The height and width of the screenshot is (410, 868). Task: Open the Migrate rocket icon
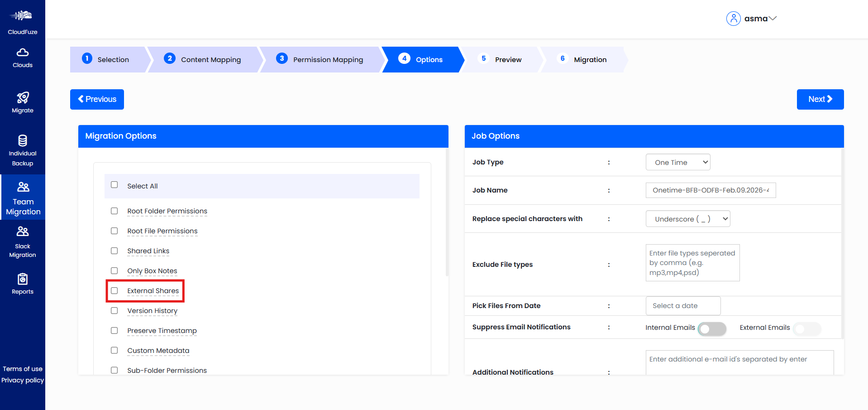pyautogui.click(x=23, y=98)
